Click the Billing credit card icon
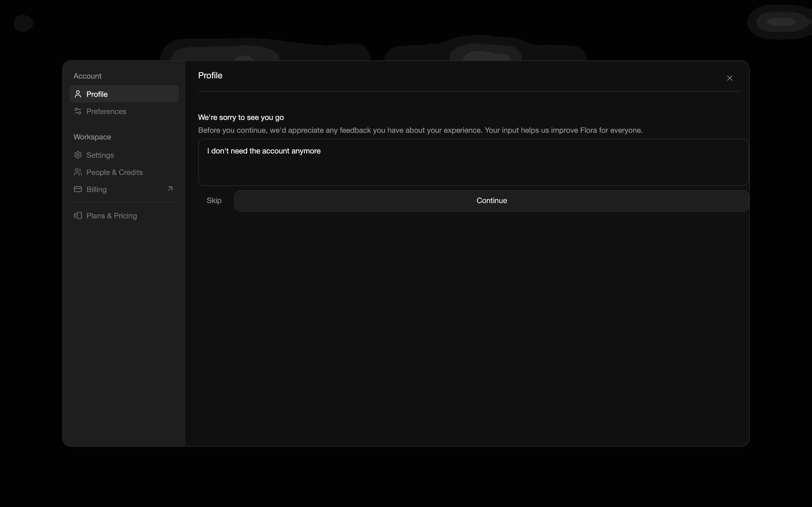Viewport: 812px width, 507px height. 78,189
